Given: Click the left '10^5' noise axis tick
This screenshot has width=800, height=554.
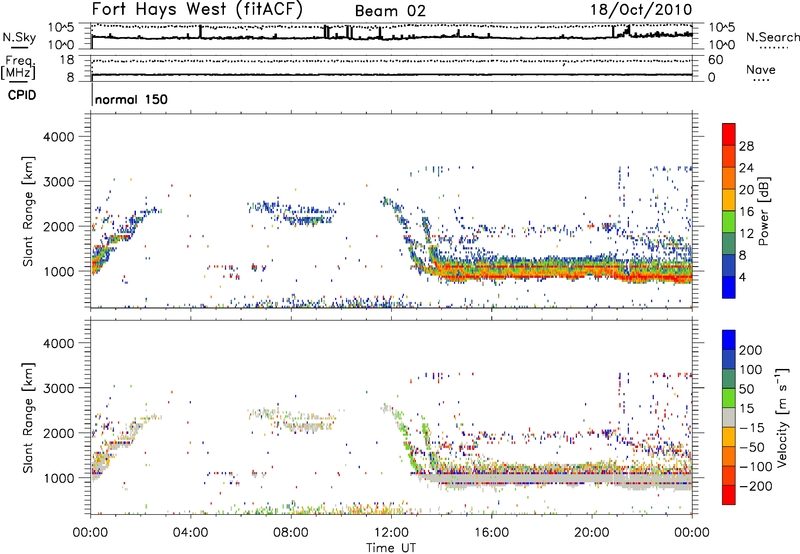Looking at the screenshot, I should [x=61, y=28].
